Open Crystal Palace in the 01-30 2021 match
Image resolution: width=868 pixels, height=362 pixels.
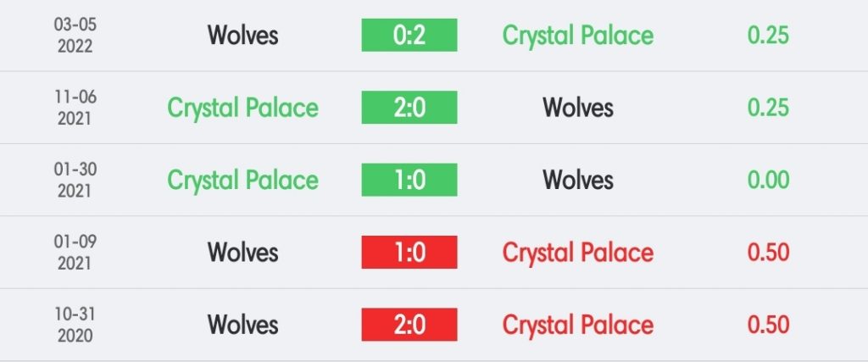243,181
